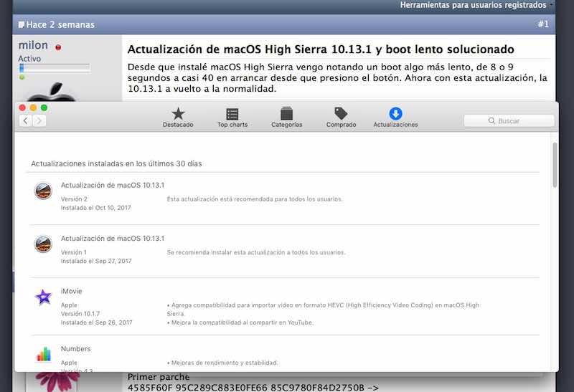574x392 pixels.
Task: Click the yellow minimize button of the App Store window
Action: tap(33, 107)
